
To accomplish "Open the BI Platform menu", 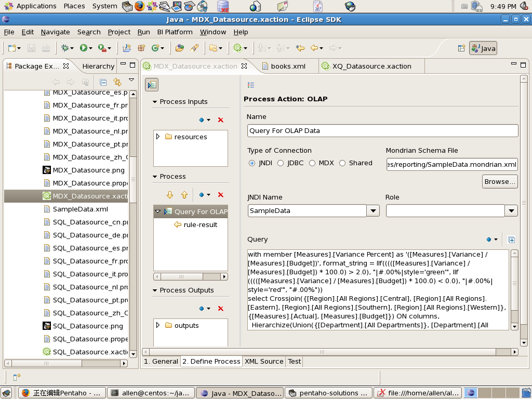I will click(x=175, y=32).
